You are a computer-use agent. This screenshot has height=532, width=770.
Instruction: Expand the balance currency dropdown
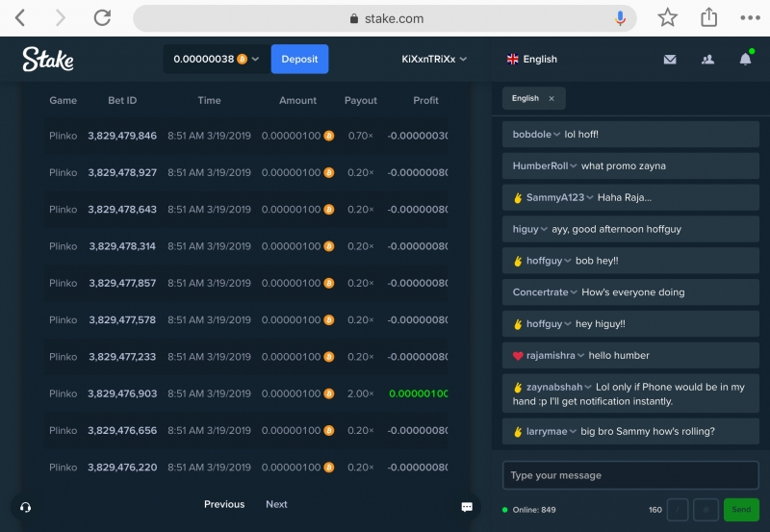tap(255, 59)
